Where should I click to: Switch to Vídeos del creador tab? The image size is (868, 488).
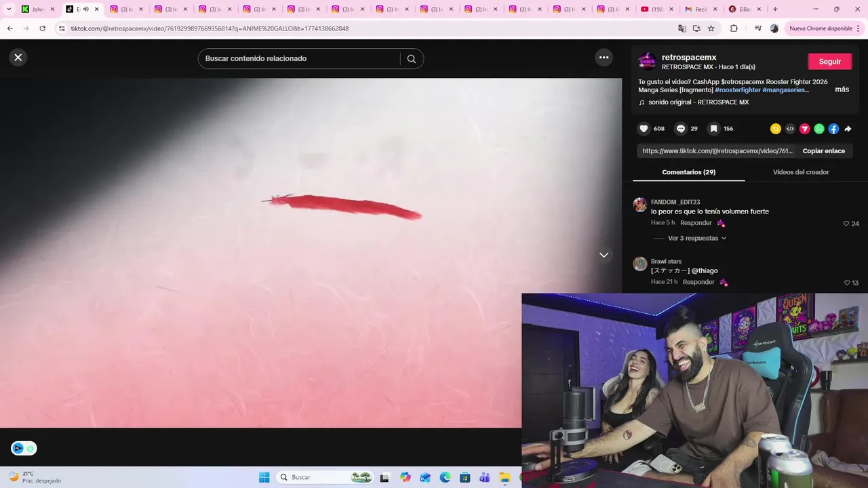pos(801,172)
